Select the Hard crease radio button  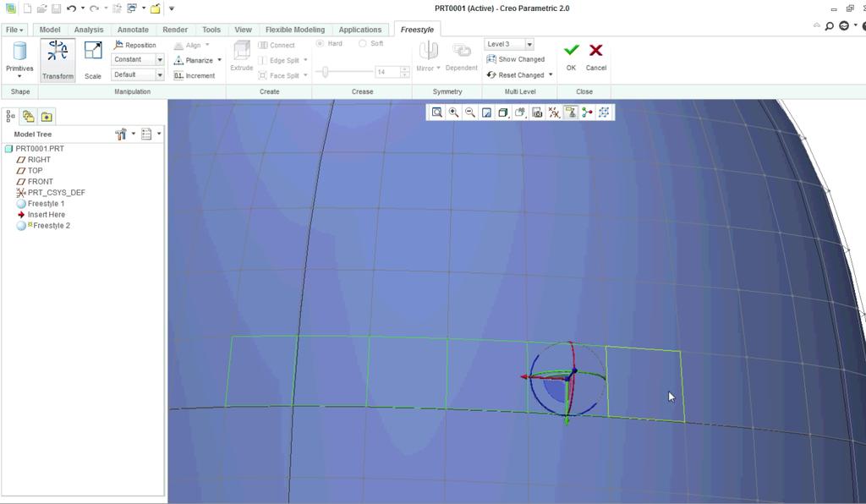320,43
